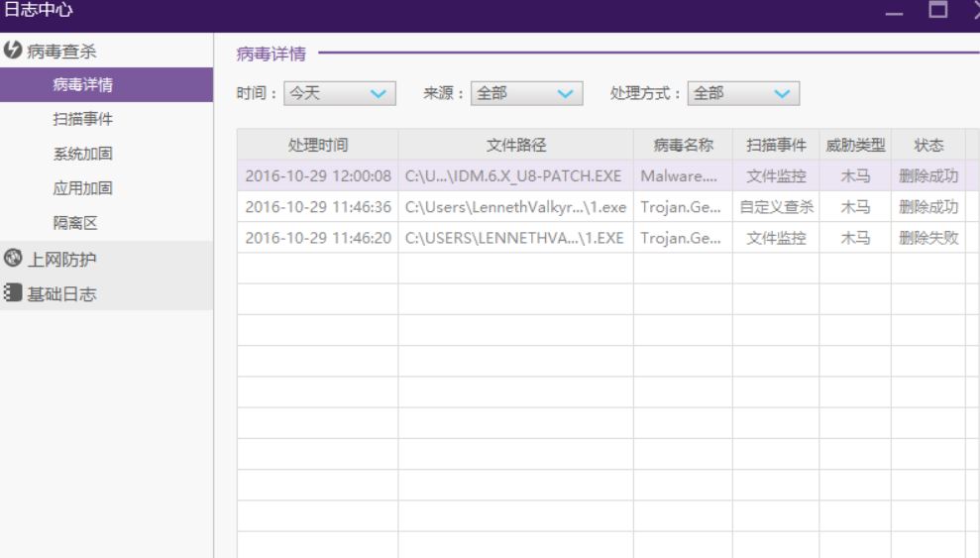Minimize the 日志中心 window

tap(895, 13)
